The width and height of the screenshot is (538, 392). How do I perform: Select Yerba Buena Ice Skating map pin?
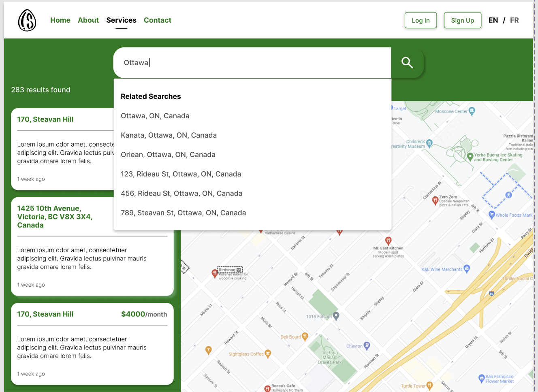pyautogui.click(x=470, y=157)
